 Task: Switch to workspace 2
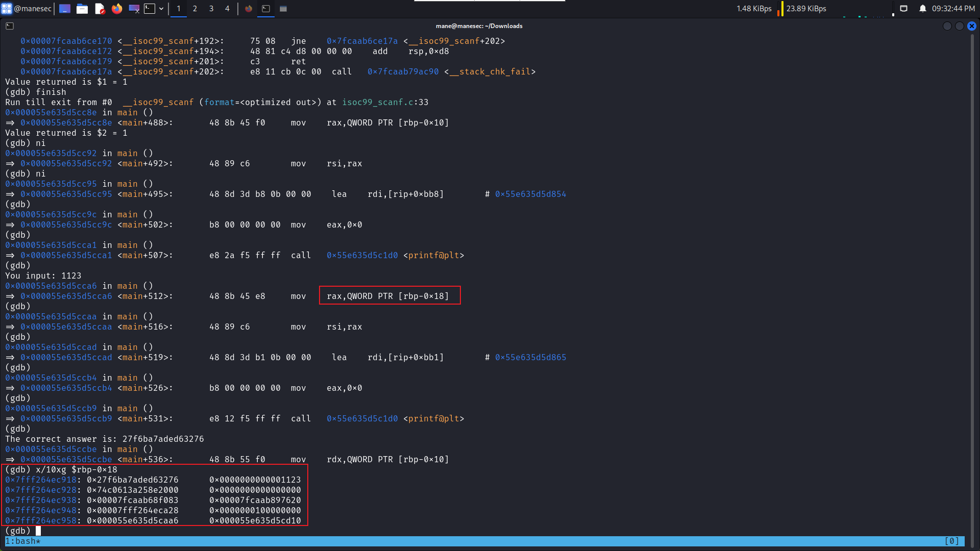tap(195, 9)
